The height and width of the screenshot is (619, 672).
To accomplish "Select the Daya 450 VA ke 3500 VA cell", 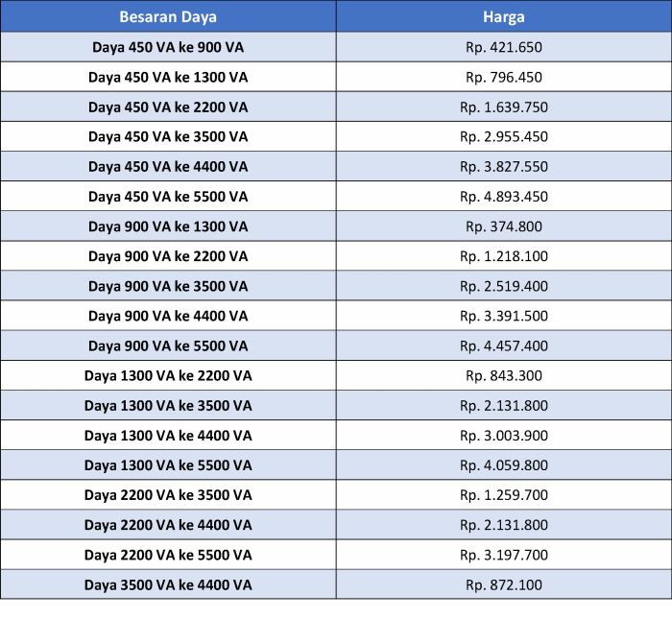I will point(168,136).
